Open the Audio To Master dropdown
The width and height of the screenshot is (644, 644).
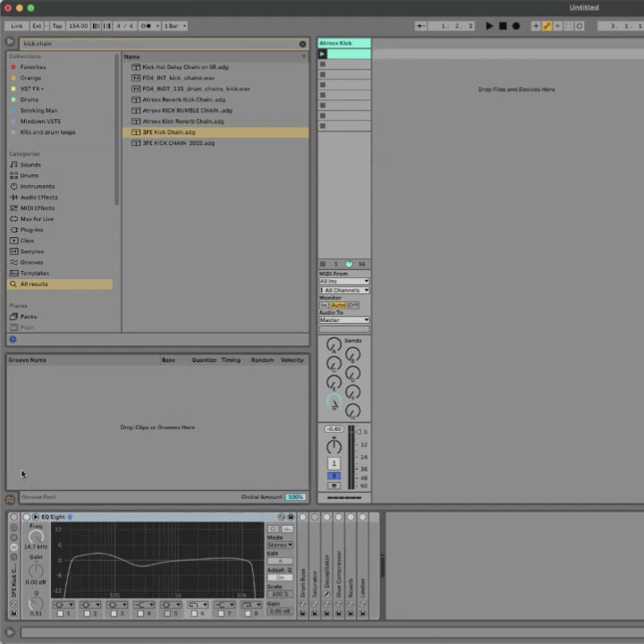343,319
